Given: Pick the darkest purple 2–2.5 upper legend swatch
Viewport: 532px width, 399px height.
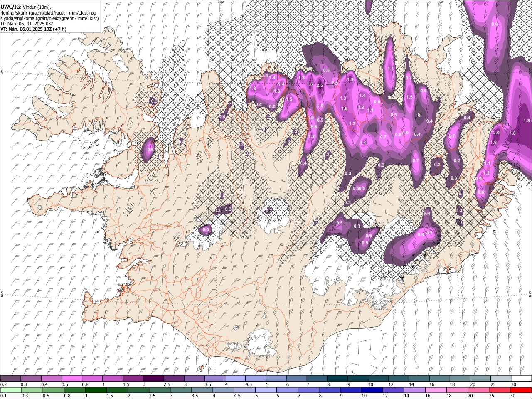Looking at the screenshot, I should click(x=153, y=379).
